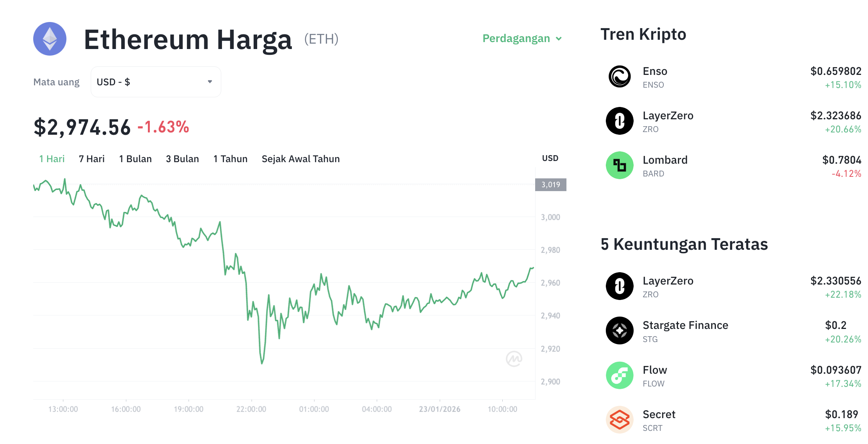868x444 pixels.
Task: Open the Enso coin page
Action: click(654, 71)
